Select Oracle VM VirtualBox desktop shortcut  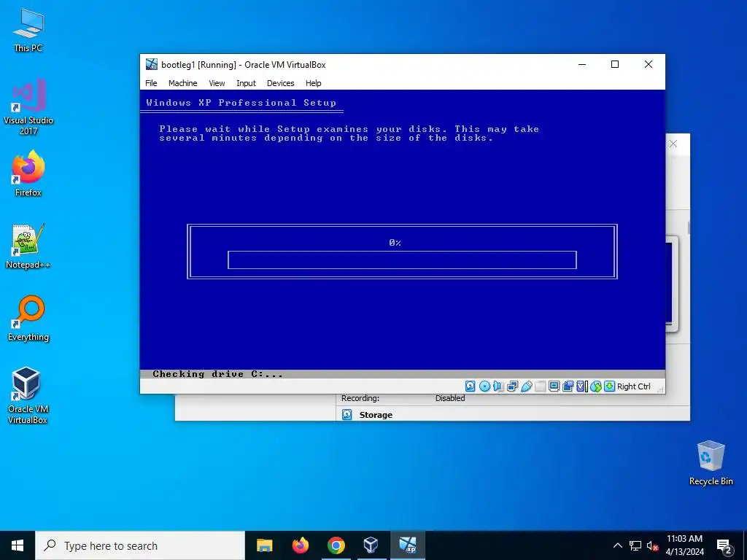tap(27, 395)
